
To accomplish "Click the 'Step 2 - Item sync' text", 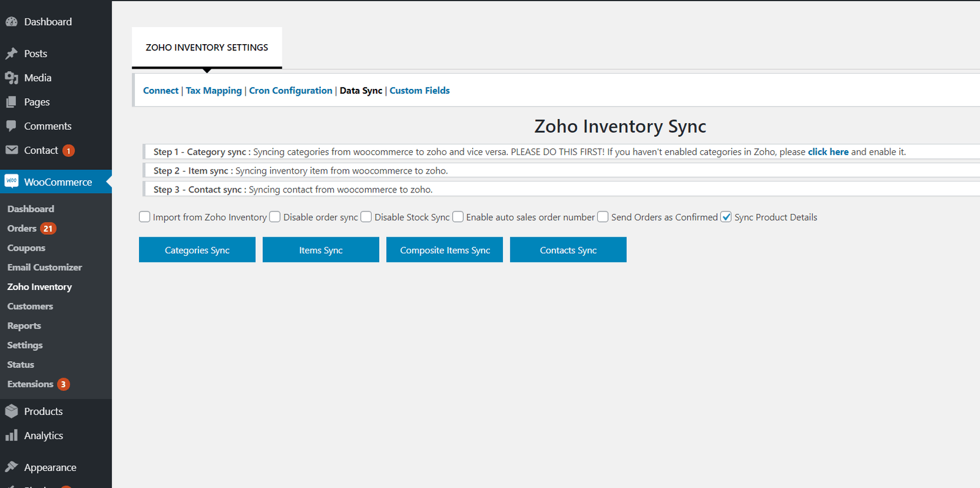I will (x=193, y=170).
